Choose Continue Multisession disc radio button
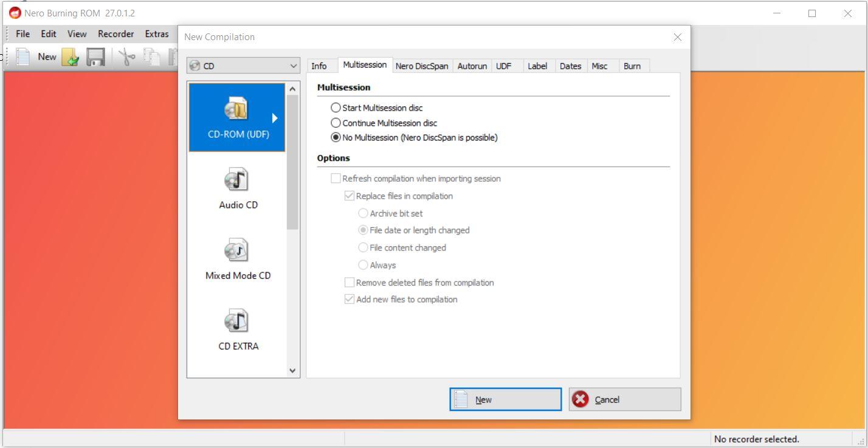The width and height of the screenshot is (868, 448). click(x=336, y=123)
